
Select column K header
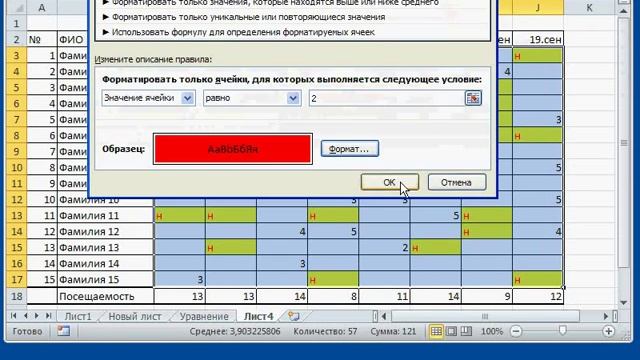tap(589, 8)
